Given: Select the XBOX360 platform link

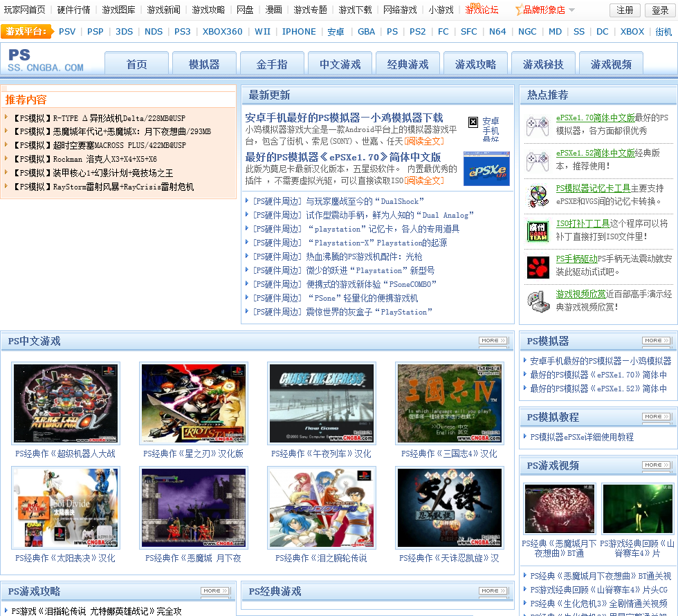Looking at the screenshot, I should click(222, 32).
